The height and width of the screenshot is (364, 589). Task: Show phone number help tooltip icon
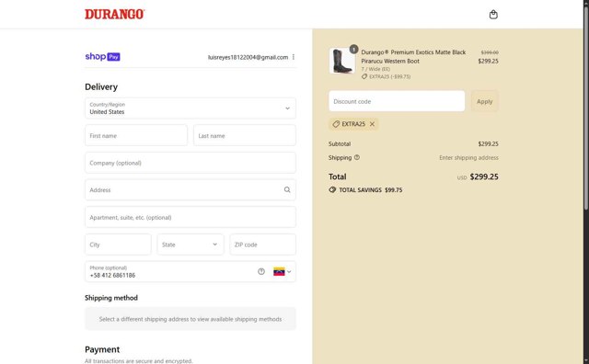[261, 272]
